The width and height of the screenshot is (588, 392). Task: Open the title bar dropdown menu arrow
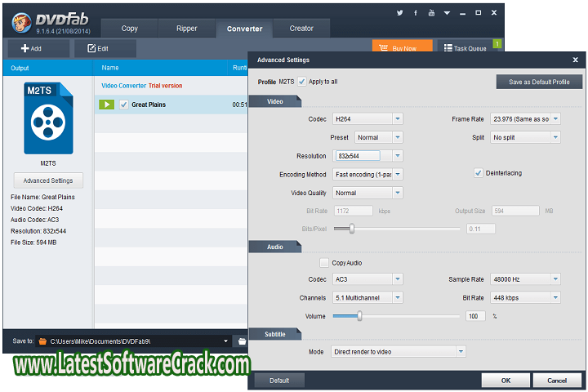point(447,13)
